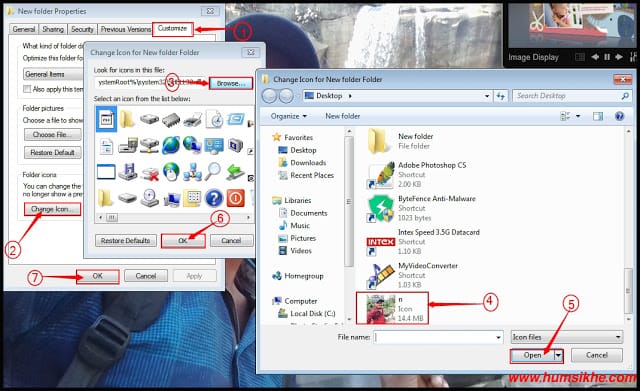Click the icon file path text field
The image size is (640, 391).
click(151, 83)
